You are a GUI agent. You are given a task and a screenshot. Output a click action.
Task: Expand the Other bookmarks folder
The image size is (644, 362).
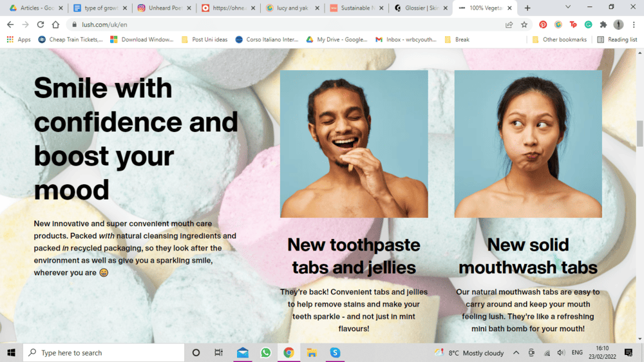[559, 39]
